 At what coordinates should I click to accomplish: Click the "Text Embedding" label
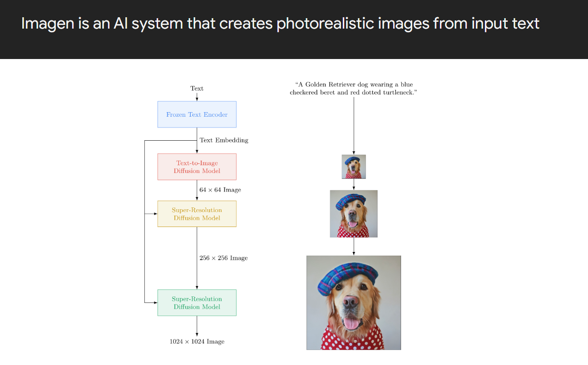click(224, 140)
